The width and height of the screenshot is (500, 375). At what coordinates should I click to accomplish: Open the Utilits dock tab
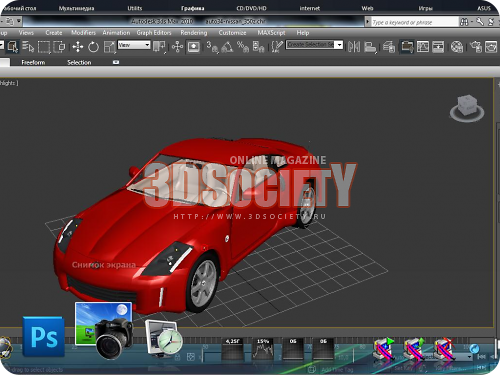[135, 8]
